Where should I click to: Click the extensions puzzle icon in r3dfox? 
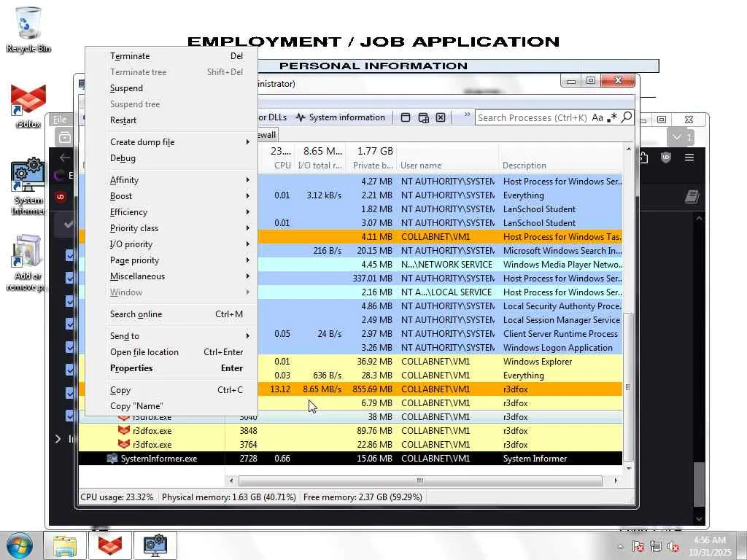pos(643,157)
